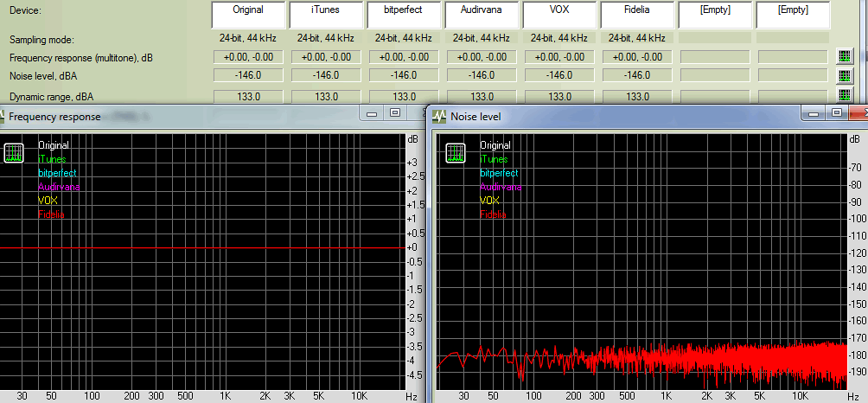
Task: Open the graph icon for the Dynamic range row
Action: click(844, 95)
